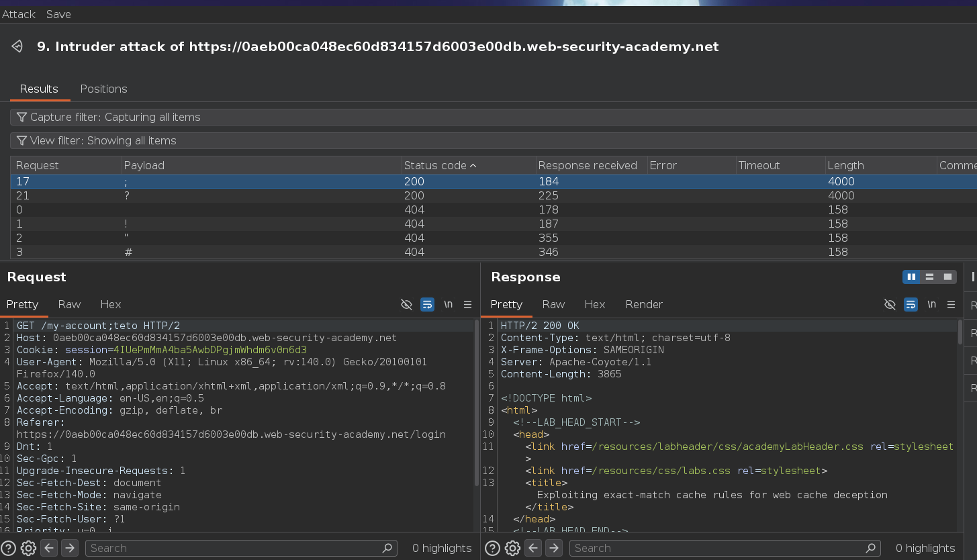Image resolution: width=977 pixels, height=560 pixels.
Task: Toggle \n non-printable characters in Response panel
Action: pyautogui.click(x=931, y=304)
